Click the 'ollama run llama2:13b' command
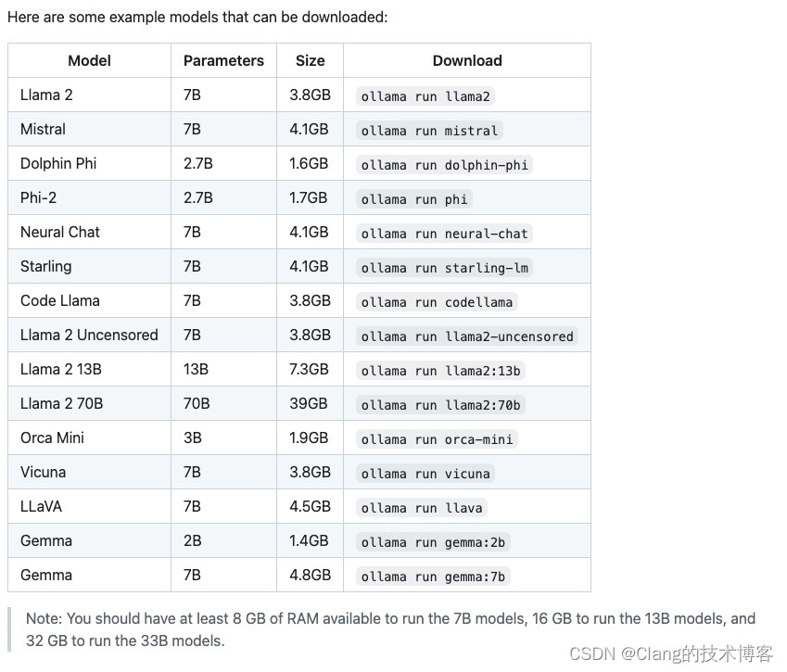This screenshot has height=672, width=787. click(440, 371)
